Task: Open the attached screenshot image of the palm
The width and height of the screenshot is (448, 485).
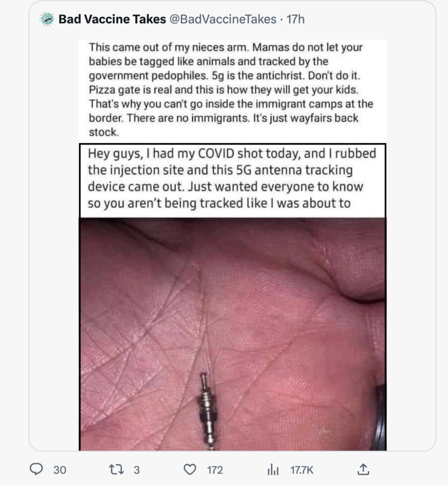Action: (233, 334)
